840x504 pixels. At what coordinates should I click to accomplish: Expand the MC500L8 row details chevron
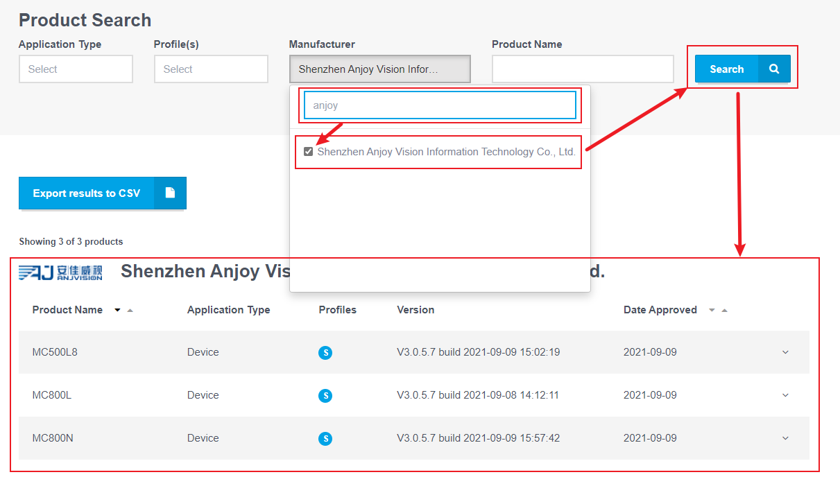pos(785,352)
